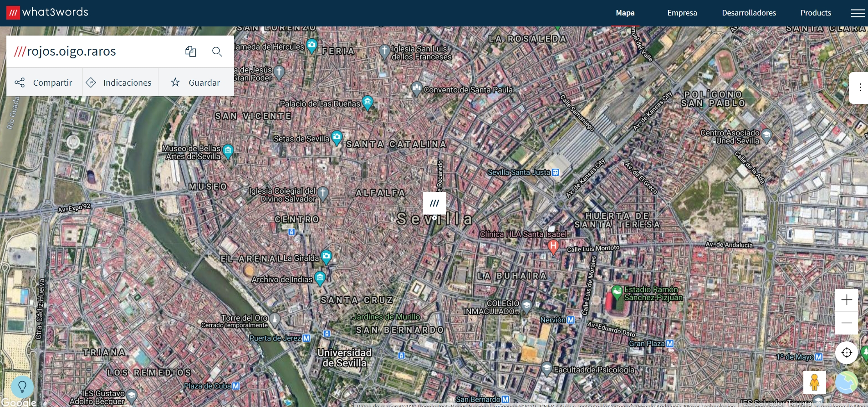Open the Mapa tab
The width and height of the screenshot is (868, 407).
625,13
